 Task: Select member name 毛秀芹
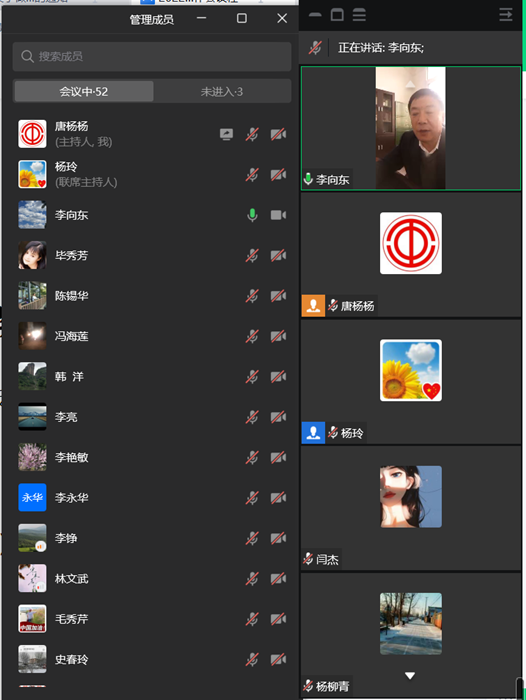[x=71, y=619]
